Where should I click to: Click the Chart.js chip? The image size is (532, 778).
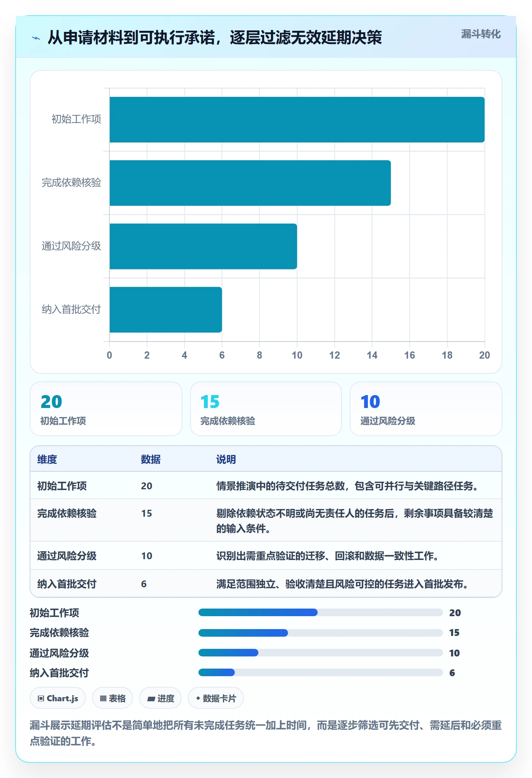pyautogui.click(x=58, y=698)
